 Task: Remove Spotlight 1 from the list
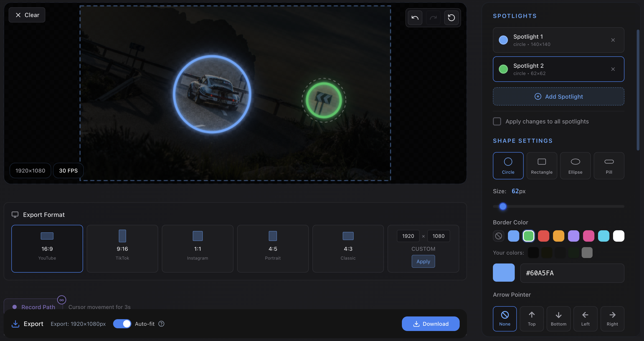tap(613, 40)
